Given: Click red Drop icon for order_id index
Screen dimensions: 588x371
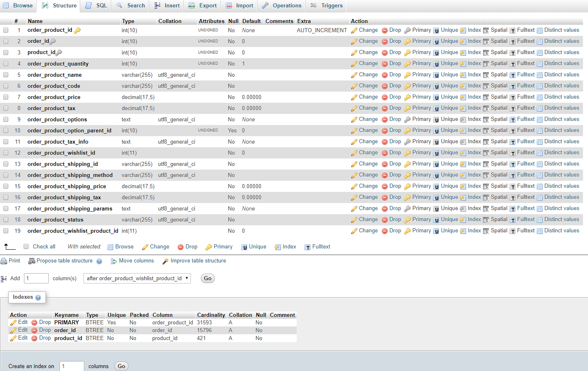Looking at the screenshot, I should coord(34,331).
